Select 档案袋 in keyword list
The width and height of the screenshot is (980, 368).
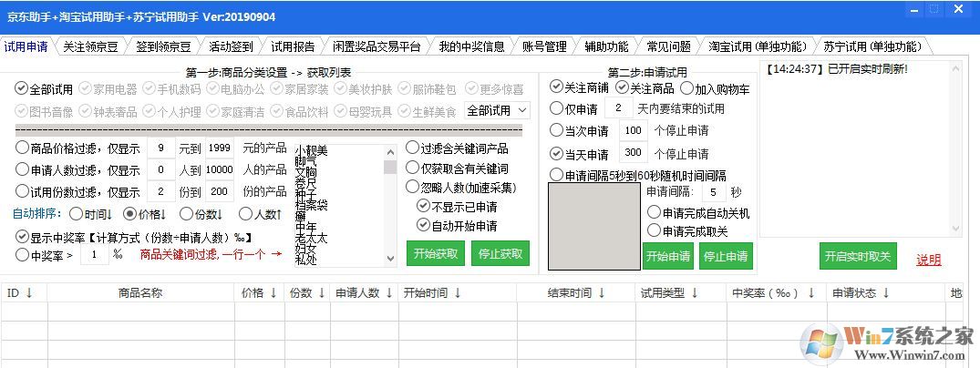point(311,204)
